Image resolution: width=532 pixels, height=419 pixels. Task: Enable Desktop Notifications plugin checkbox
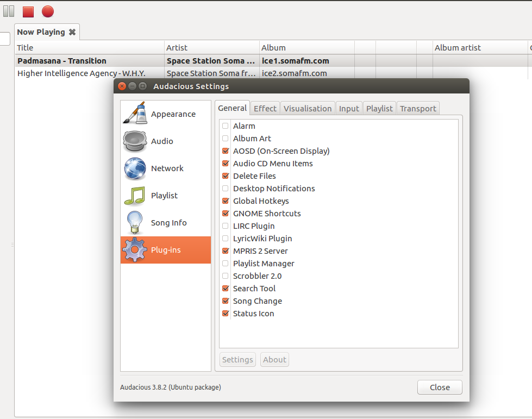pyautogui.click(x=226, y=188)
